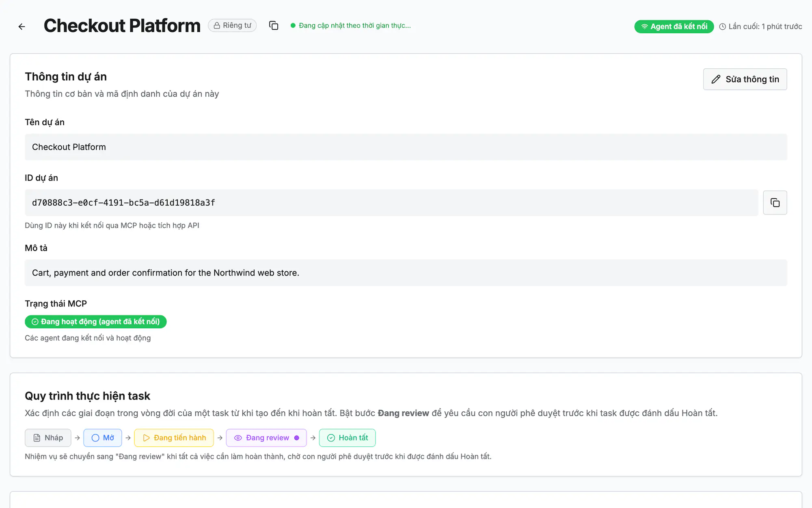Click the realtime update status text
The height and width of the screenshot is (508, 812).
point(351,26)
